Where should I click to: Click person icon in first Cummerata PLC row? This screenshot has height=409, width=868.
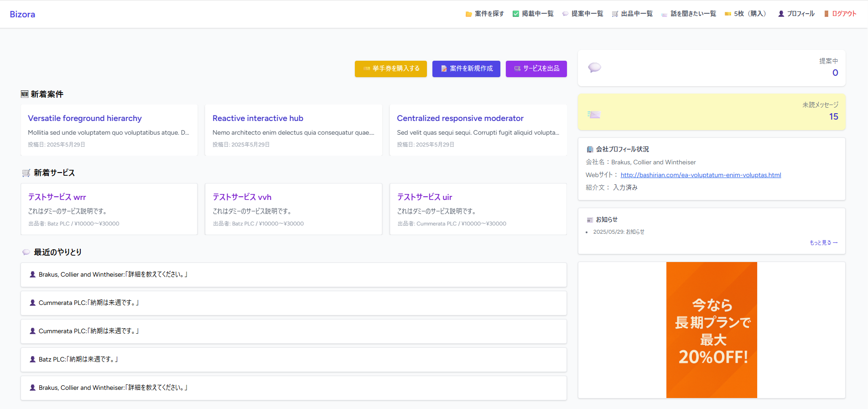click(32, 303)
